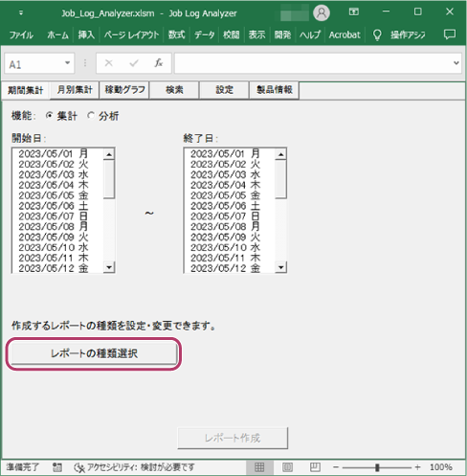Select the 集計 radio button
The width and height of the screenshot is (467, 476).
(x=49, y=116)
